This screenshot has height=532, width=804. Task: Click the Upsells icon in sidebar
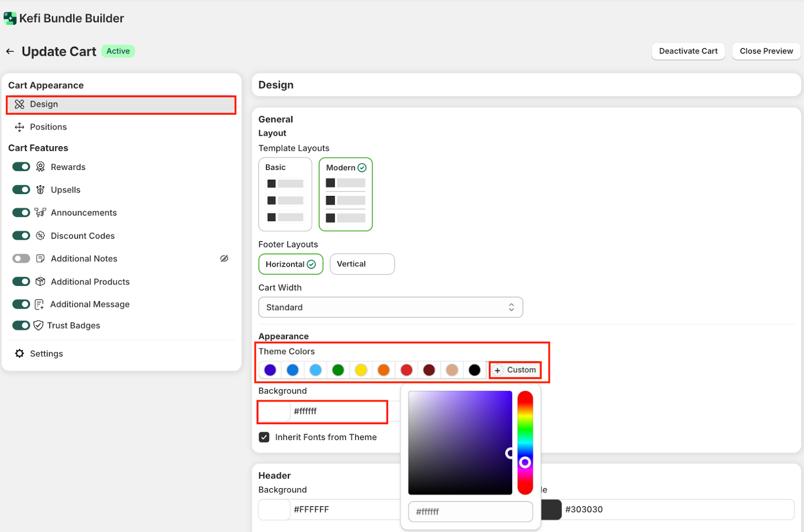click(x=41, y=190)
